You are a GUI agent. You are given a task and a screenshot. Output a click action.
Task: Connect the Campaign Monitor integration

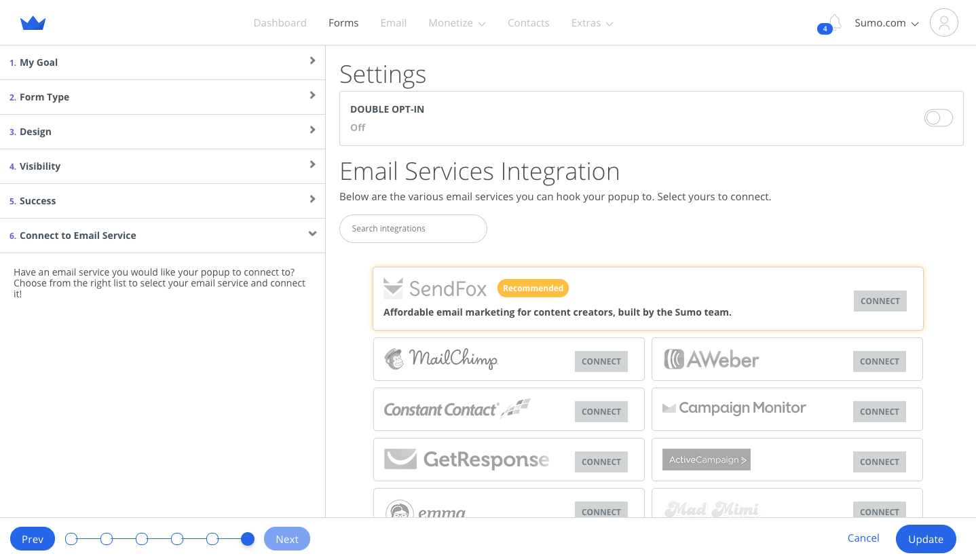tap(879, 411)
